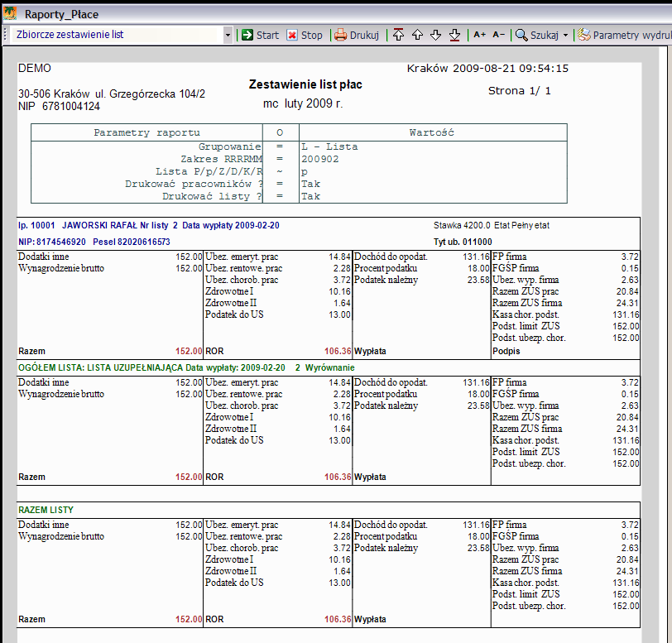Click the Raporty_Płace application icon in title bar
Screen dimensions: 672x643
[x=10, y=14]
